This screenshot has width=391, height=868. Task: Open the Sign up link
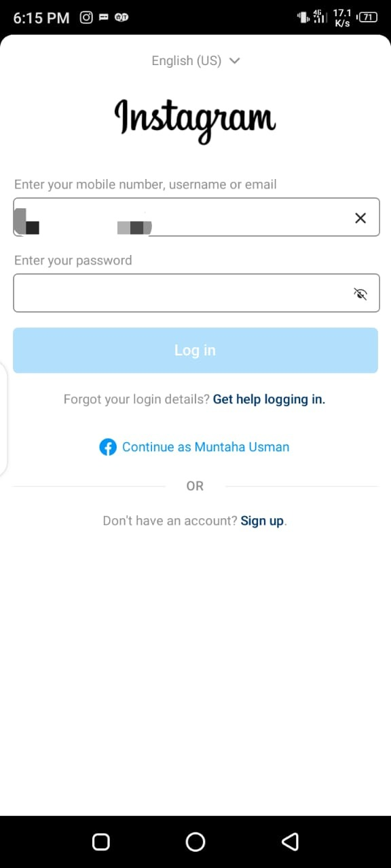click(x=262, y=521)
